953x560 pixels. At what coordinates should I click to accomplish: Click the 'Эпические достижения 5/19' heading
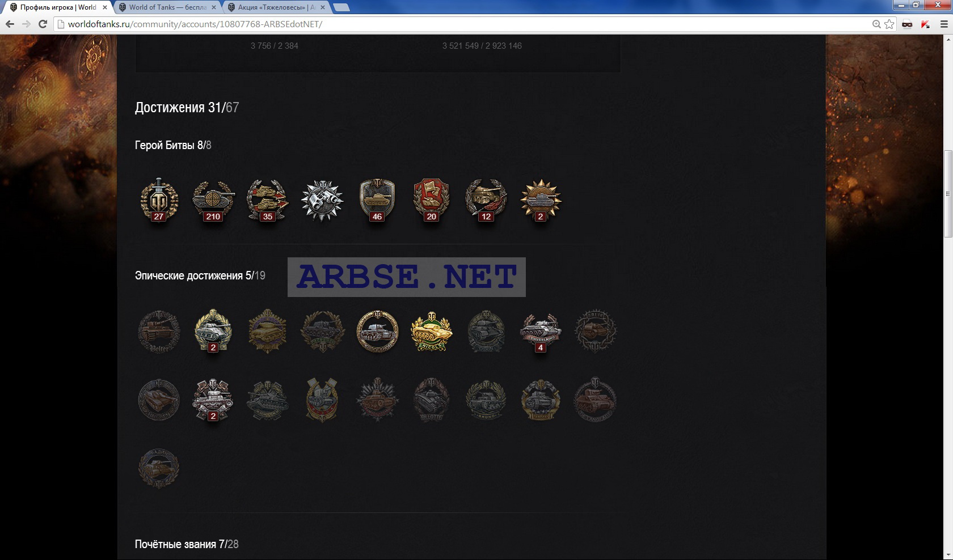[200, 275]
